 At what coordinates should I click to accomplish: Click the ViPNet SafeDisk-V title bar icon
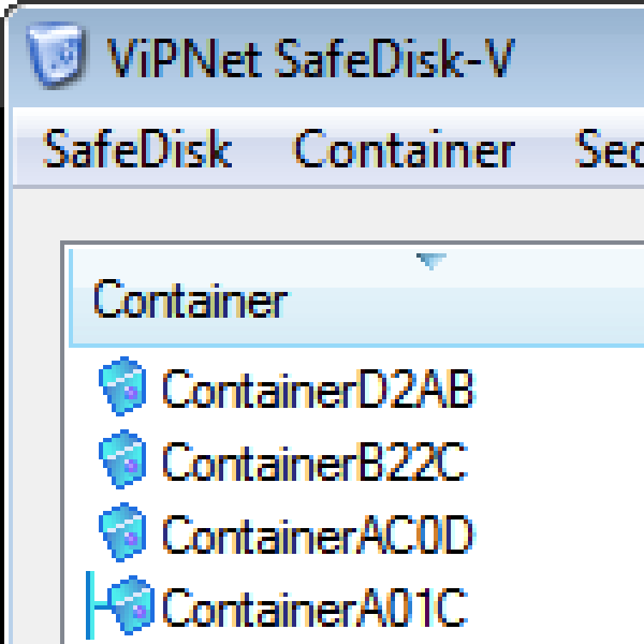coord(58,52)
